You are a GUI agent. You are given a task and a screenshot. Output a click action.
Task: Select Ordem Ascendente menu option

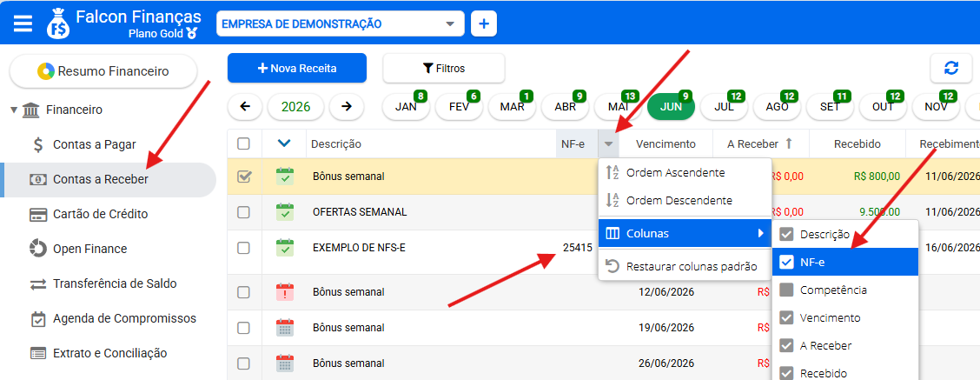685,172
